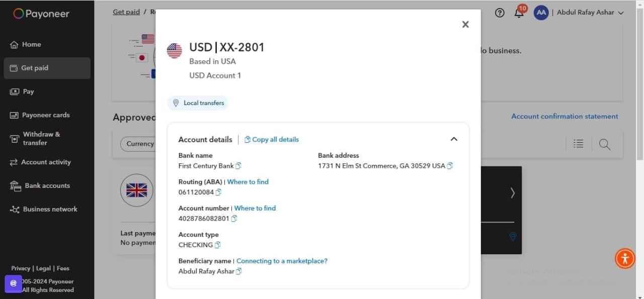Open notifications bell with 10 badge
Viewport: 644px width, 299px height.
[x=520, y=12]
